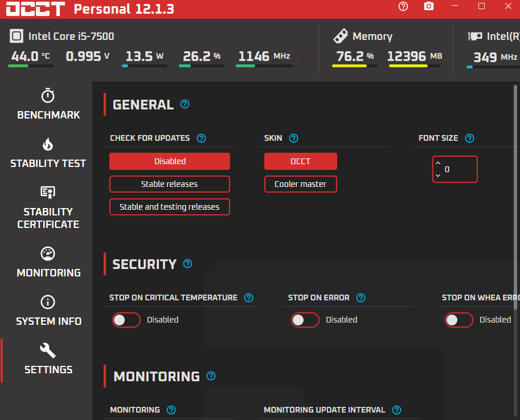Open help for Monitoring Update Interval

pyautogui.click(x=396, y=410)
